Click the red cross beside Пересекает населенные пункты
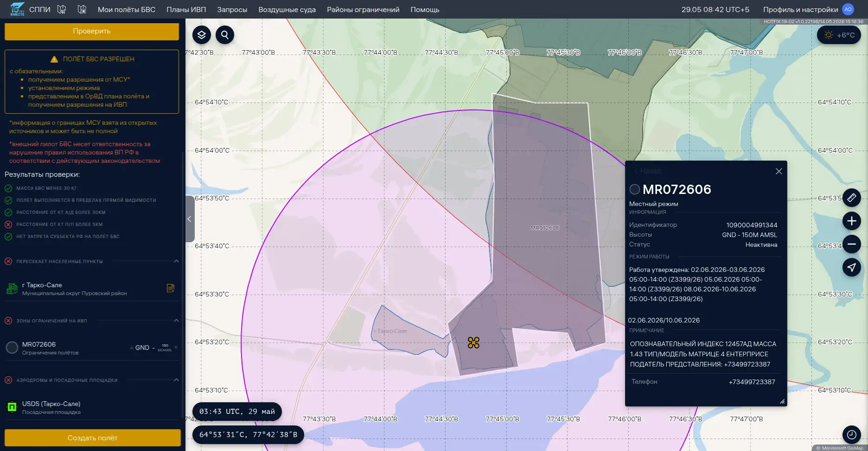This screenshot has height=451, width=868. point(8,261)
